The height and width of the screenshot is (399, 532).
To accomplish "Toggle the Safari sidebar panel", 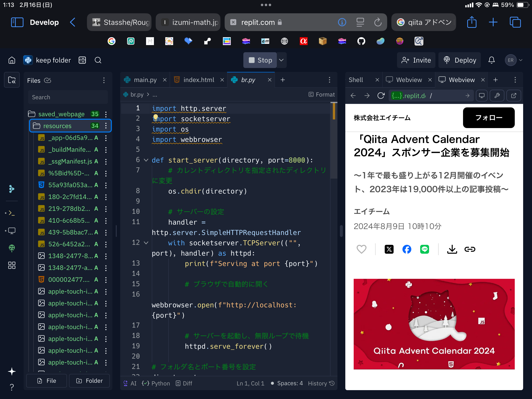I will coord(17,22).
